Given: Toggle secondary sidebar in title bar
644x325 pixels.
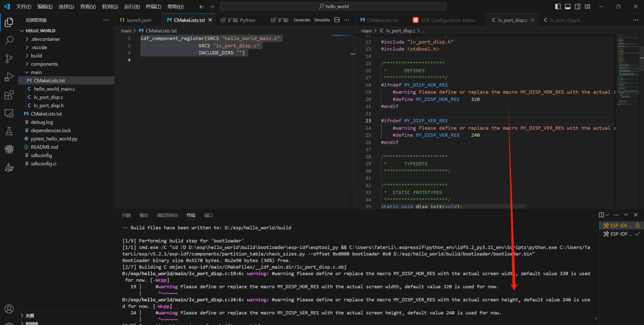Looking at the screenshot, I should (578, 6).
